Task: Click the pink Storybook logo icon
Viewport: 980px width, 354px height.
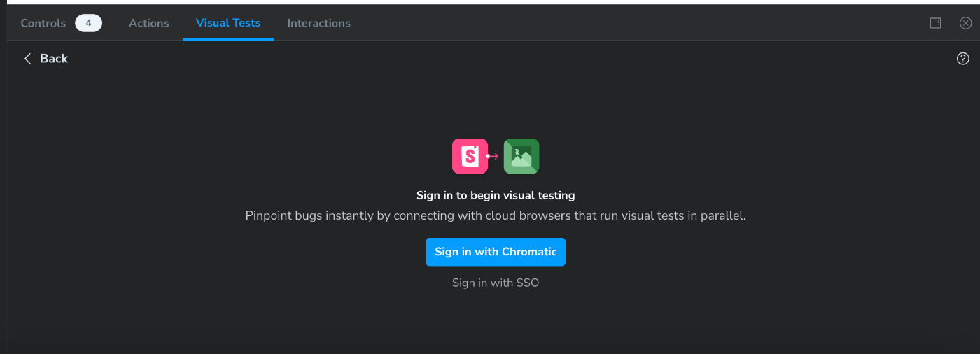Action: (470, 156)
